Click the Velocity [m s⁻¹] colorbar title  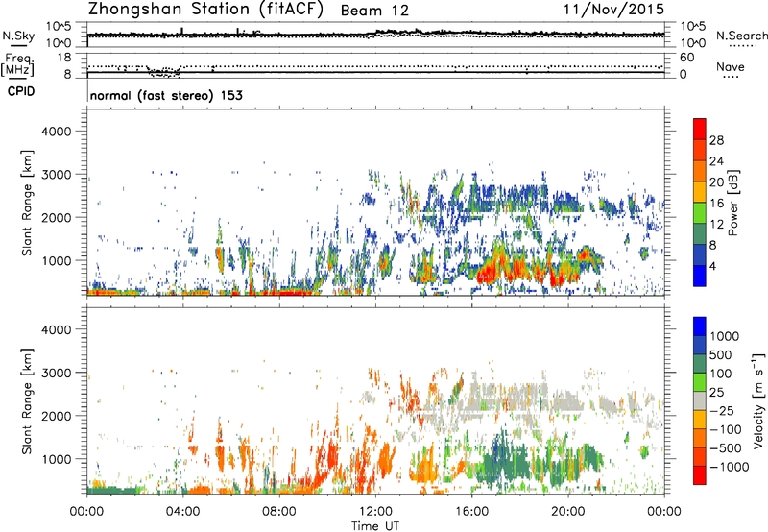coord(758,400)
